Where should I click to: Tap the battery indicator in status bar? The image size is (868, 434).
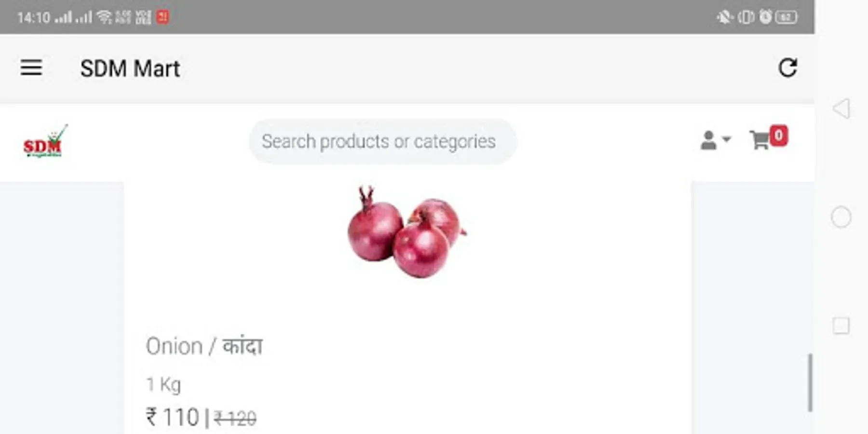click(786, 17)
